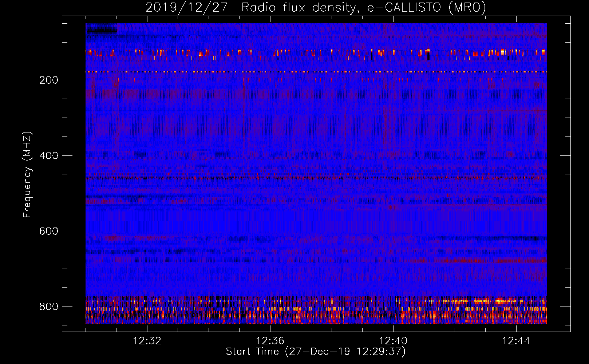
Task: Click the 12:32 time tick label
Action: point(147,341)
